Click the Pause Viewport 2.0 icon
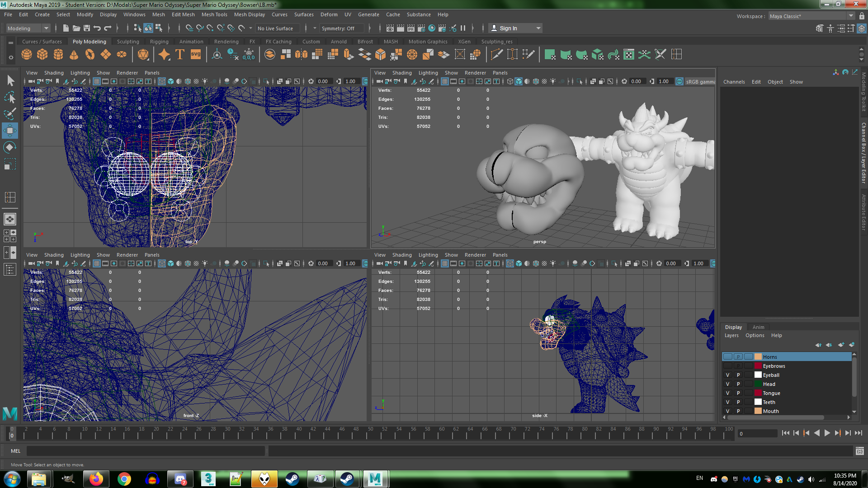 463,28
